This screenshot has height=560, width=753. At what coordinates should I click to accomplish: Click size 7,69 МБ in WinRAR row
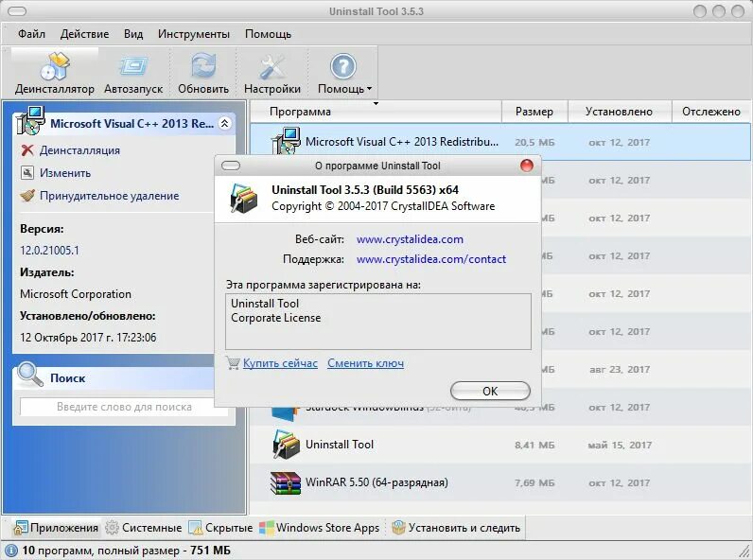click(x=534, y=482)
